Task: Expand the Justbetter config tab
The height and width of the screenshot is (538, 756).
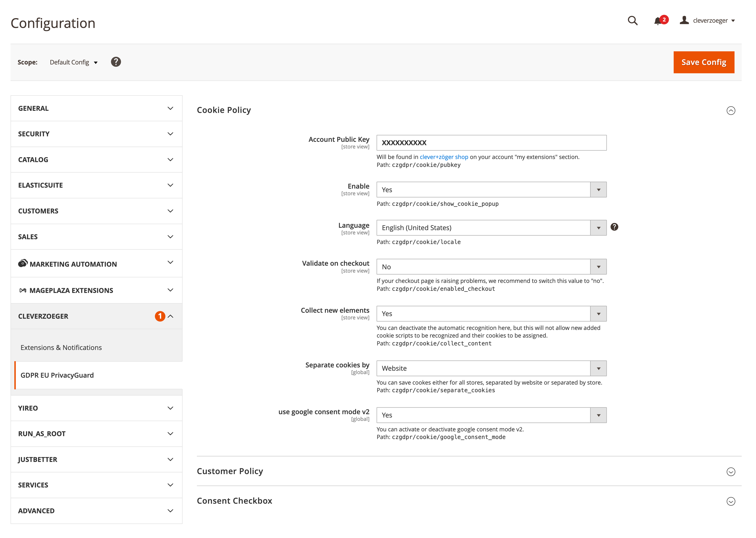Action: point(96,459)
